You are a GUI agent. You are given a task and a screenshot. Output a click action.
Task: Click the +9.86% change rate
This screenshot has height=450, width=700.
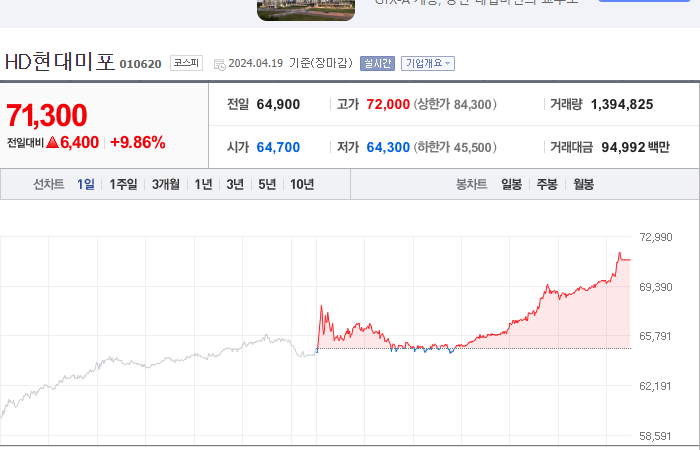[138, 142]
